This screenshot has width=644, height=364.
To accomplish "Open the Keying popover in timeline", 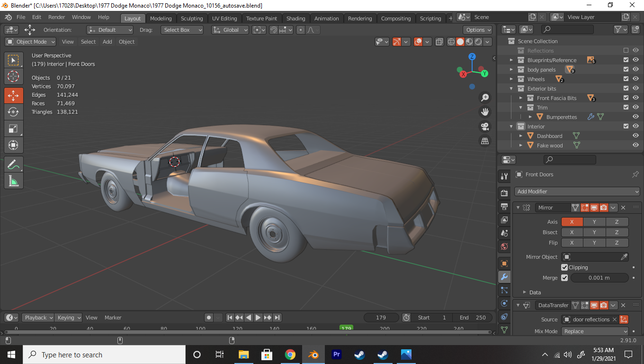I will (68, 318).
